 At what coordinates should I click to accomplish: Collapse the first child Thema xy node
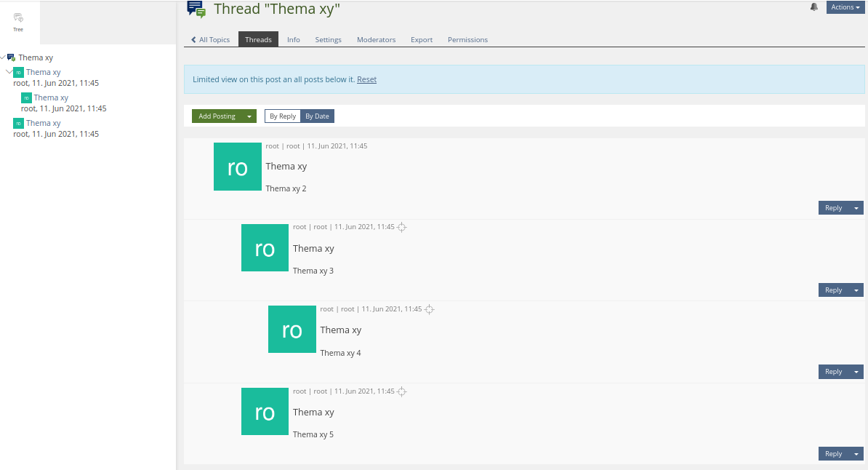tap(9, 72)
